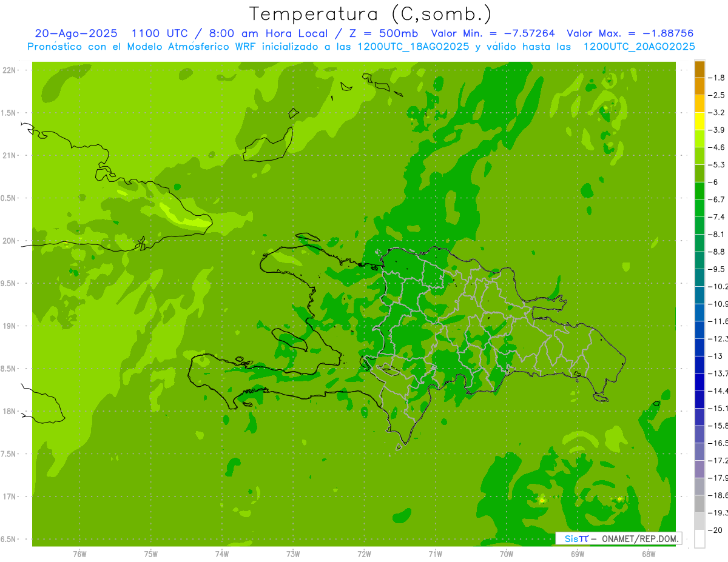The image size is (728, 562).
Task: Click the "22N" latitude axis label
Action: pyautogui.click(x=9, y=70)
